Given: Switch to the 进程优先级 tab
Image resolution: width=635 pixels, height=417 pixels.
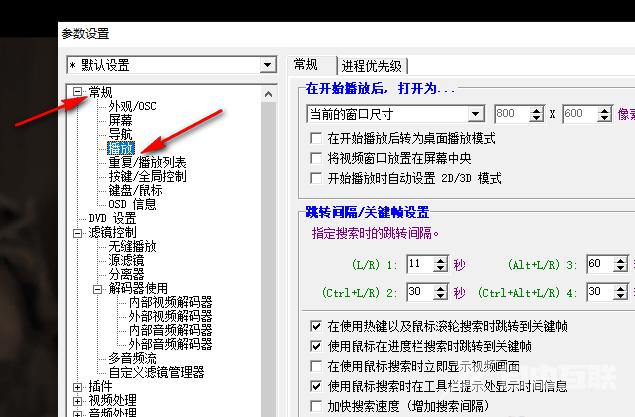Looking at the screenshot, I should [x=372, y=66].
